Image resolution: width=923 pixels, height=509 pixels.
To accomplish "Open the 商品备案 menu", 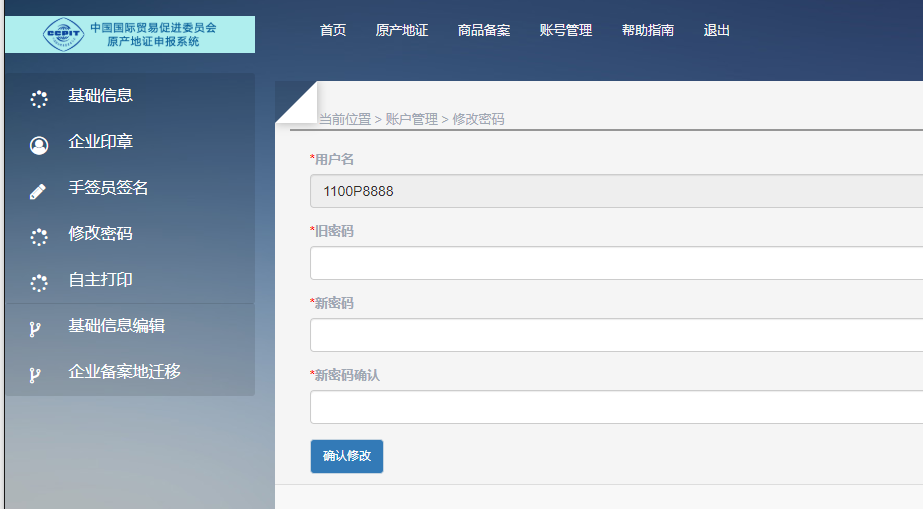I will click(484, 30).
